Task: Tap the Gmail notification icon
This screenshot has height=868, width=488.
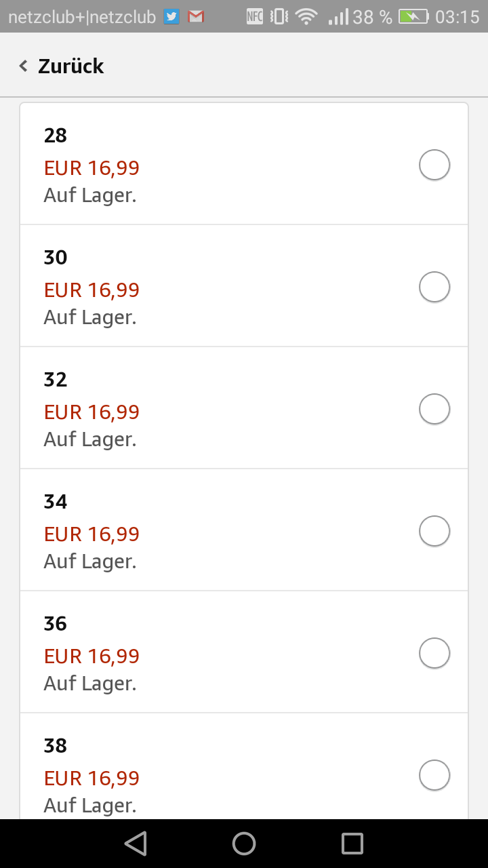Action: [197, 17]
